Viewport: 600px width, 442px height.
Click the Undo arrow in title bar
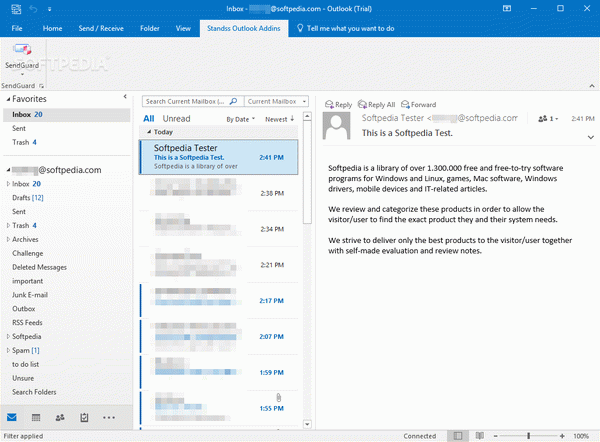coord(32,9)
